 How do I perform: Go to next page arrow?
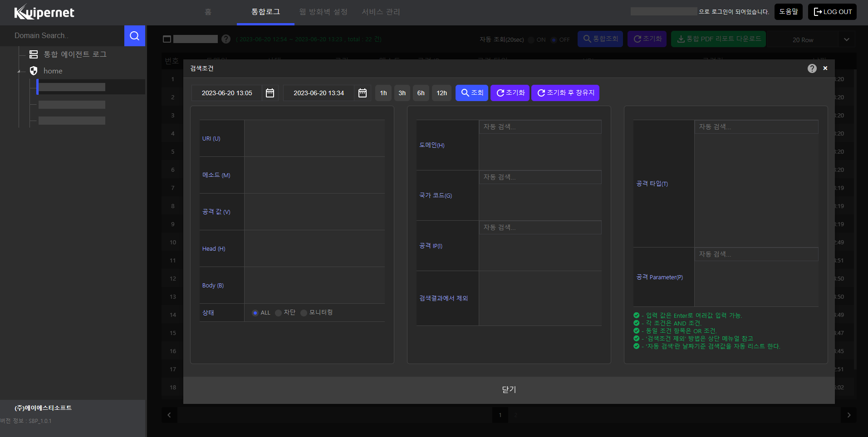[848, 415]
